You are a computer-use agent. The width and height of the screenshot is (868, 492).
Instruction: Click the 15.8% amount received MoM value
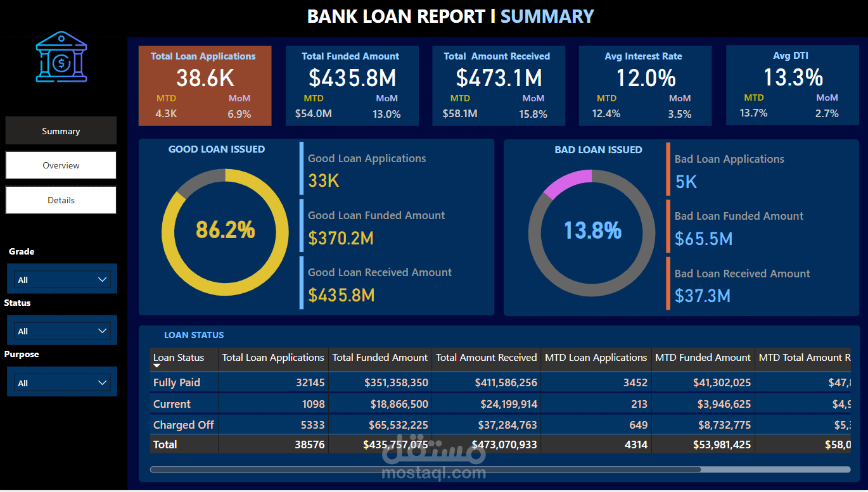533,114
